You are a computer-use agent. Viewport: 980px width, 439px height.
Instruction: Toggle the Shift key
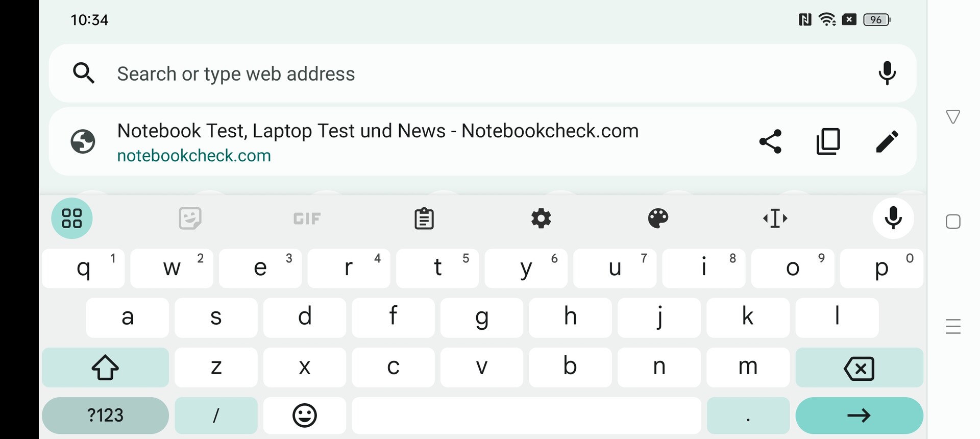(105, 368)
